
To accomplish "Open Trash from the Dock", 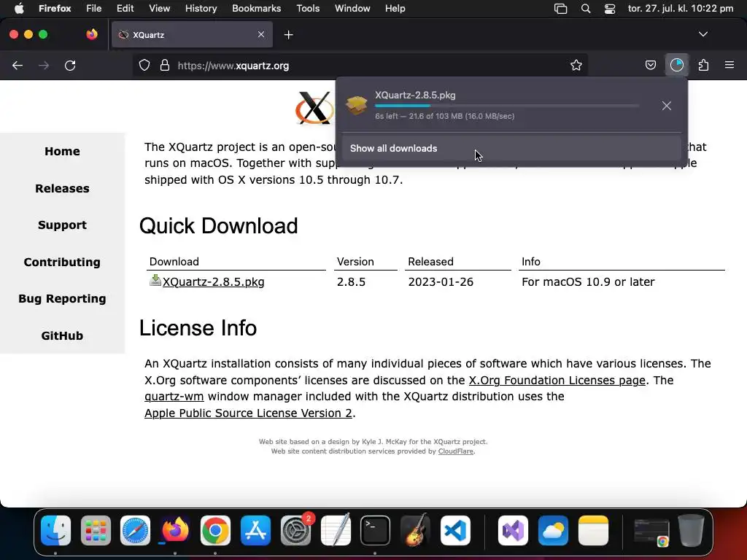I will pyautogui.click(x=692, y=531).
